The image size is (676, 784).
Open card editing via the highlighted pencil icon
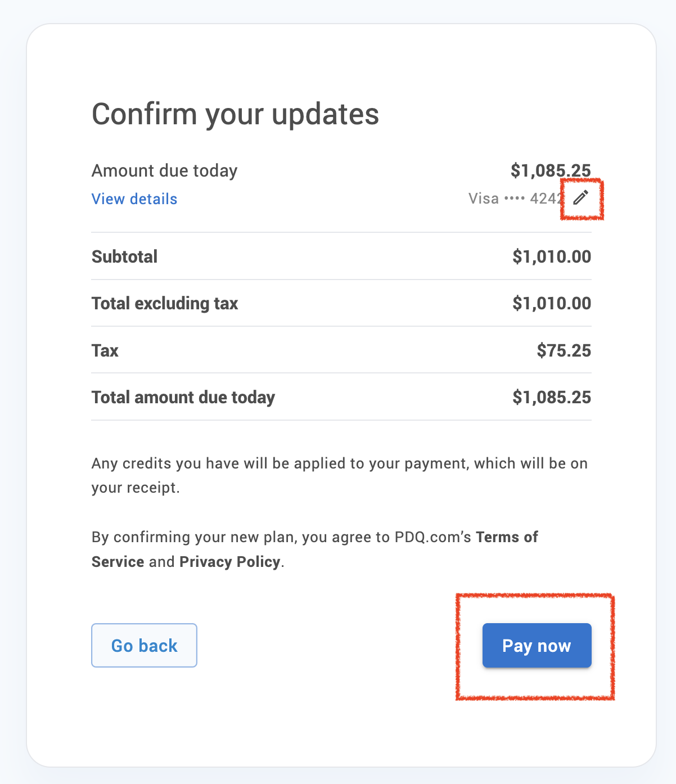pos(582,198)
